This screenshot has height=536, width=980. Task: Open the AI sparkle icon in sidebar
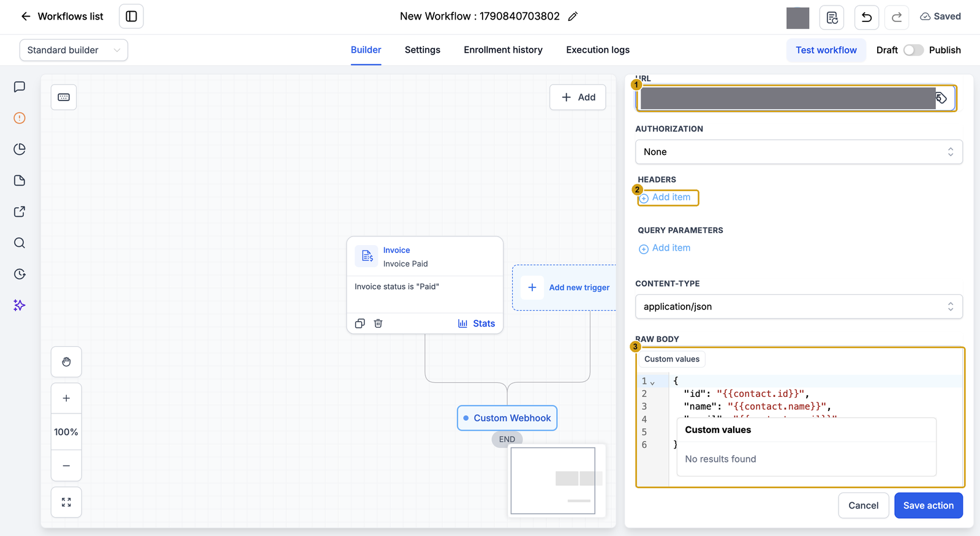(x=20, y=306)
